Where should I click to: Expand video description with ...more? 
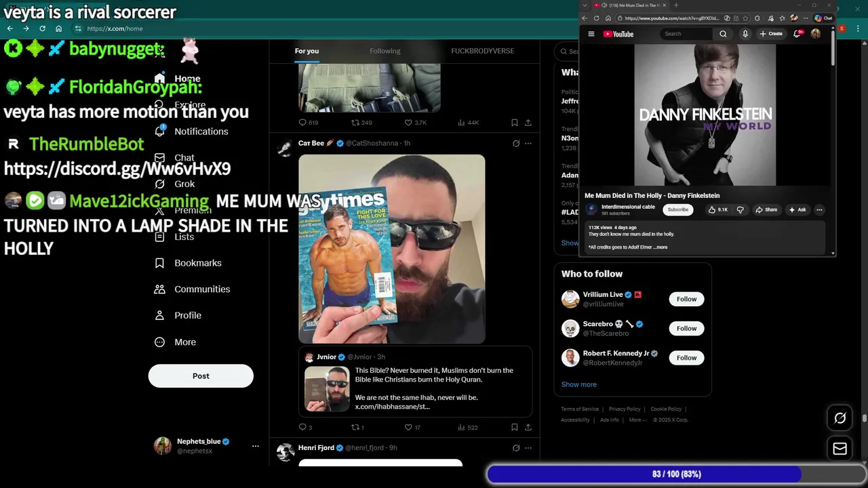pyautogui.click(x=661, y=247)
